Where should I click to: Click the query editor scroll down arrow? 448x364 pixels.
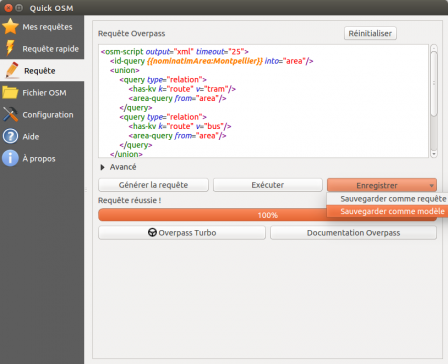434,154
